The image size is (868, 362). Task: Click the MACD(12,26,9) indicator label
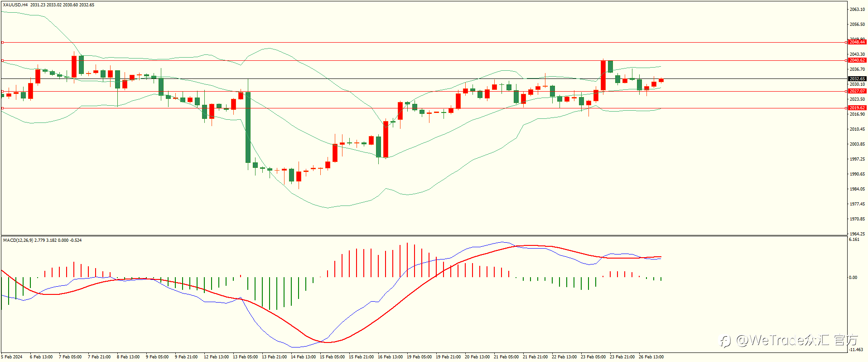point(18,240)
